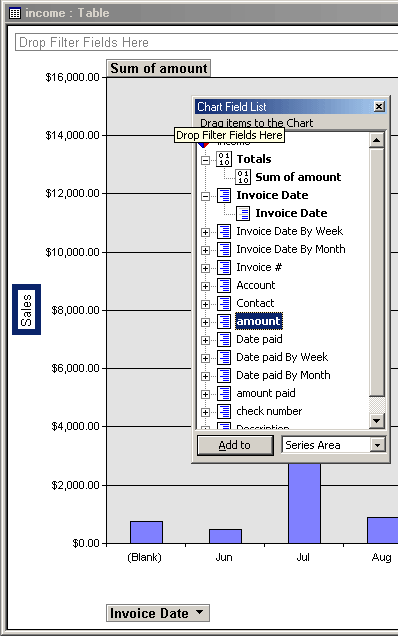Expand Date paid By Month node
398x636 pixels.
205,376
